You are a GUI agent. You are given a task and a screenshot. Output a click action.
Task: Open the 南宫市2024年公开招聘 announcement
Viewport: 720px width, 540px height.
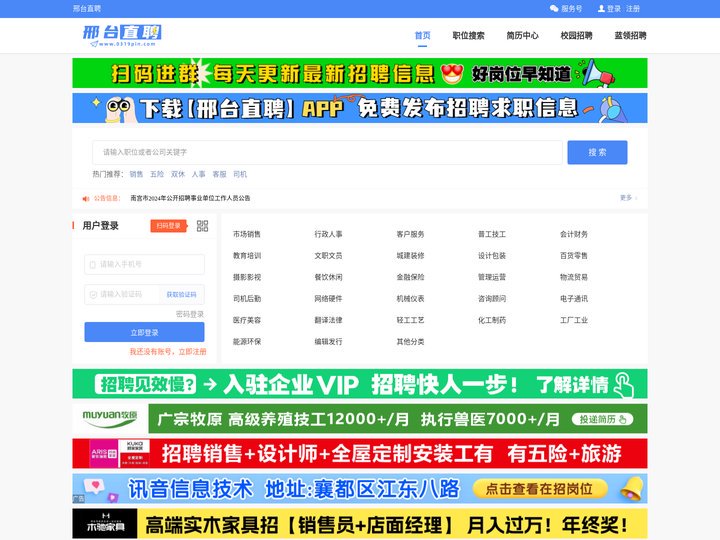click(190, 198)
